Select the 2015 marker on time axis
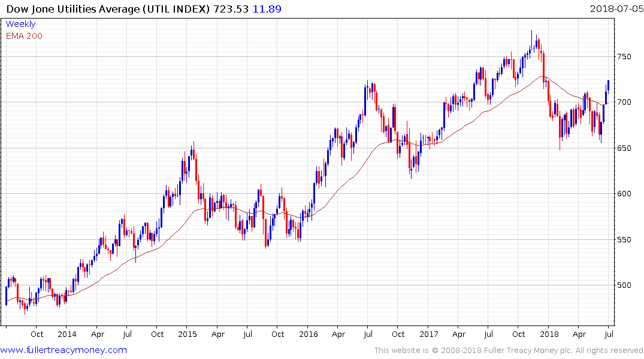Screen dimensions: 644x359 coord(187,334)
